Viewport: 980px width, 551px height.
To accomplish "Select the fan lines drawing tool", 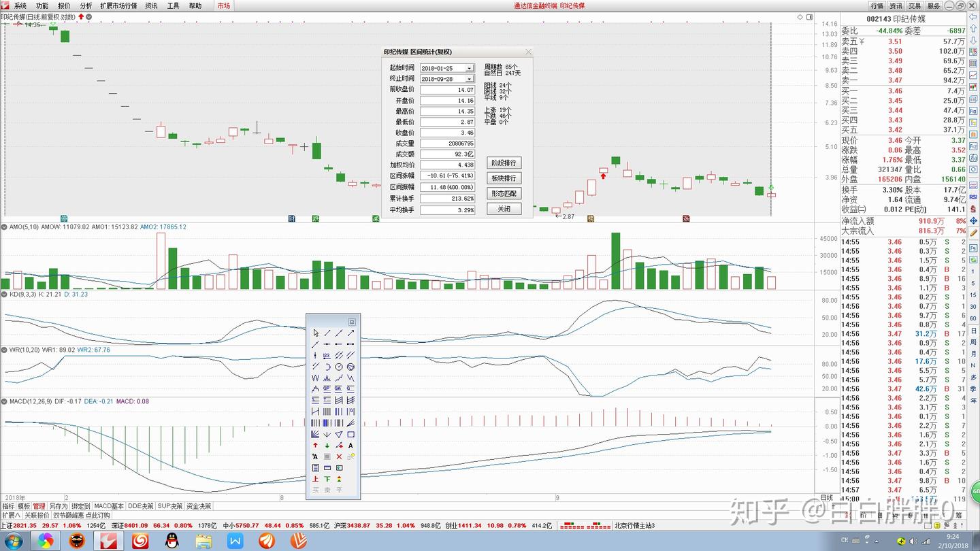I will 316,434.
